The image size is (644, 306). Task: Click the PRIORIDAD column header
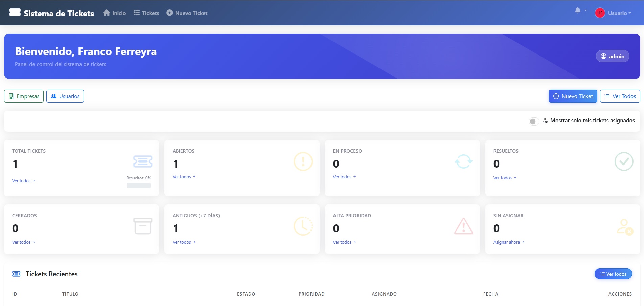click(312, 294)
